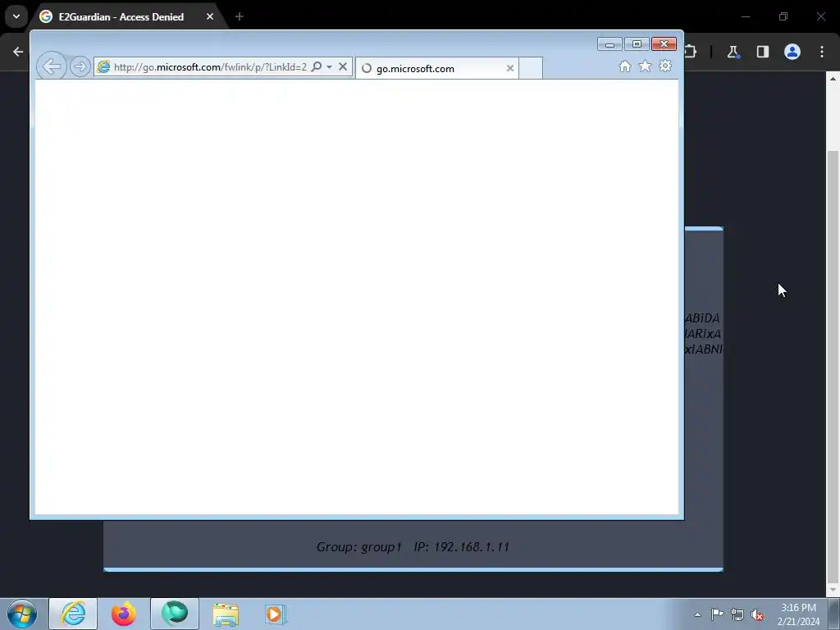Viewport: 840px width, 630px height.
Task: Close the Internet Explorer window
Action: (664, 44)
